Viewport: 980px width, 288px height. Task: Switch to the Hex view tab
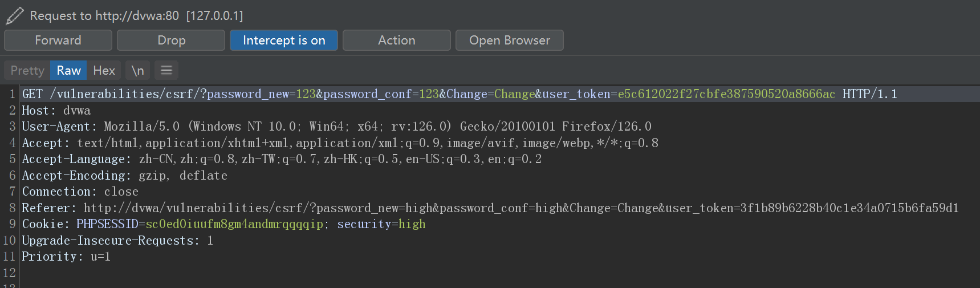pos(104,70)
